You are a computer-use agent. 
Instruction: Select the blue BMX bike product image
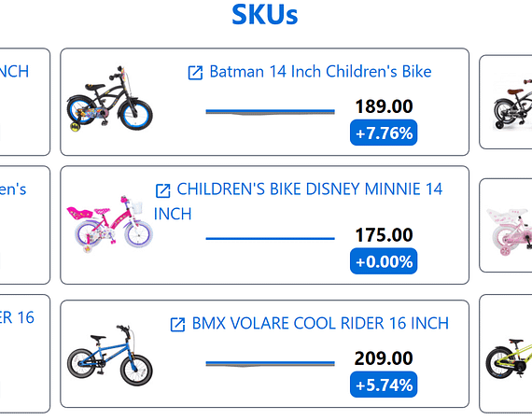click(109, 356)
